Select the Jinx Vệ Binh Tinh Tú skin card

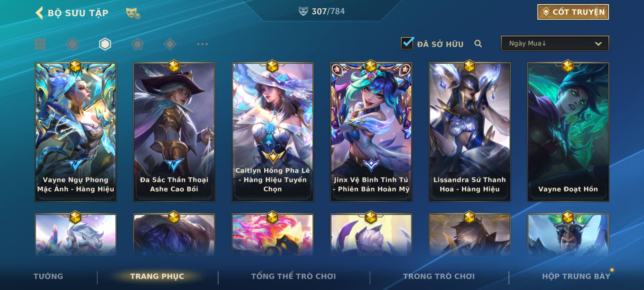371,132
